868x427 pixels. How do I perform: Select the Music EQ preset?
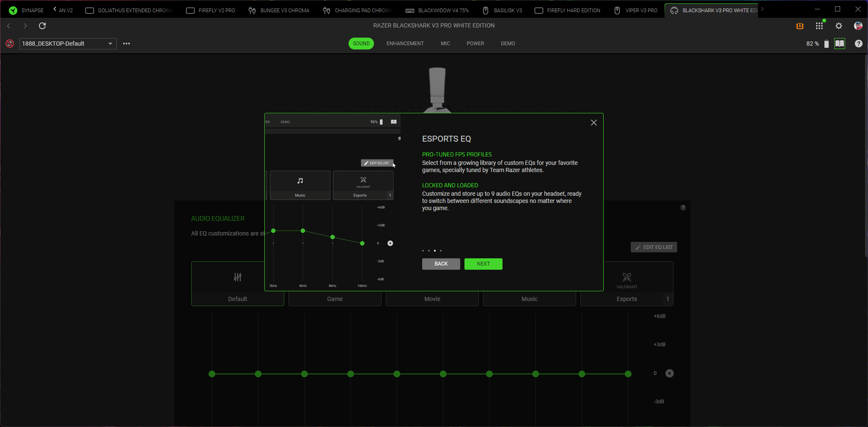[x=530, y=299]
